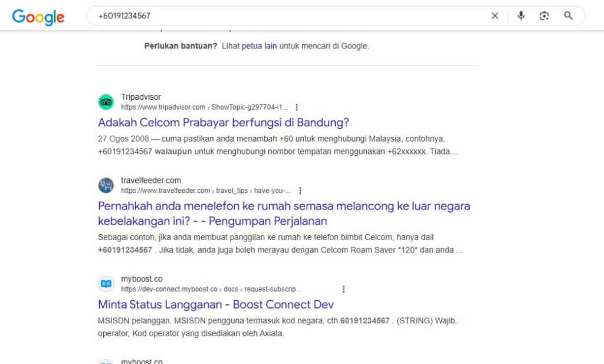Click the myboost.co site name above dev-connect URL

pos(142,279)
